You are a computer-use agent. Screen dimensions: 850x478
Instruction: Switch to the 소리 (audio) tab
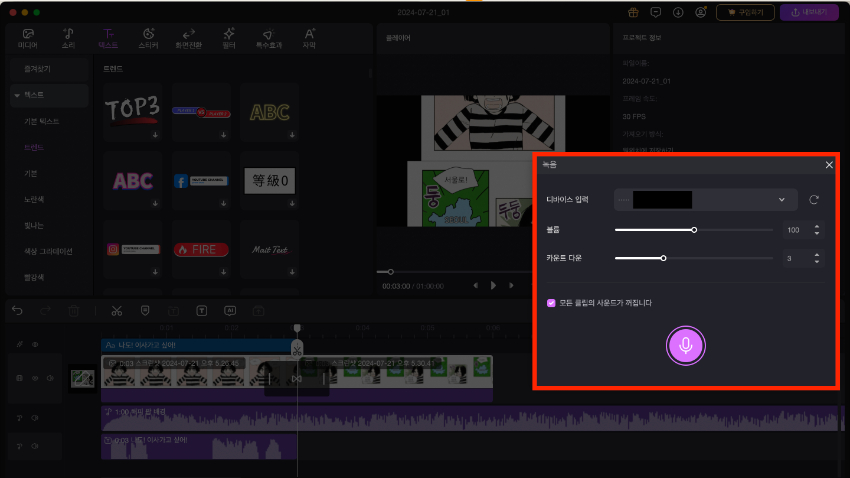[x=68, y=38]
